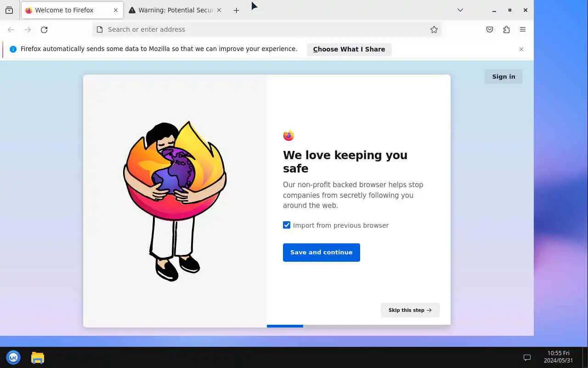Click the Firefox hugging globe illustration
Viewport: 588px width, 368px height.
pos(175,201)
